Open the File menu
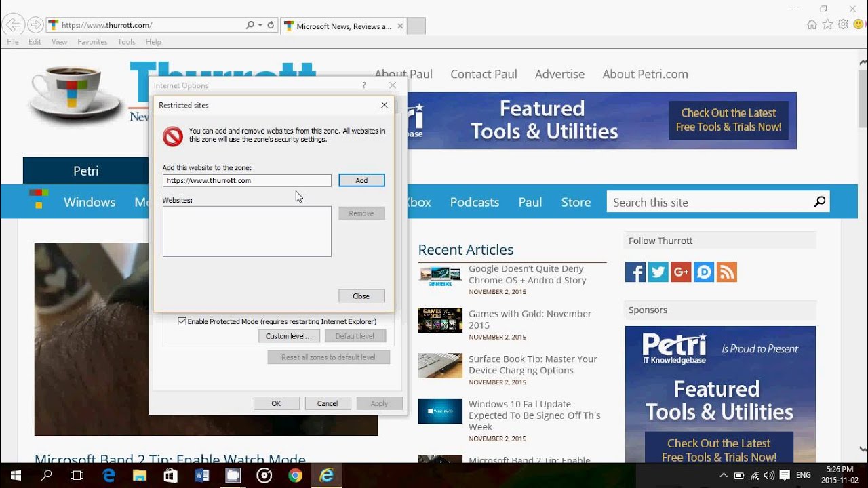The height and width of the screenshot is (488, 868). coord(13,42)
